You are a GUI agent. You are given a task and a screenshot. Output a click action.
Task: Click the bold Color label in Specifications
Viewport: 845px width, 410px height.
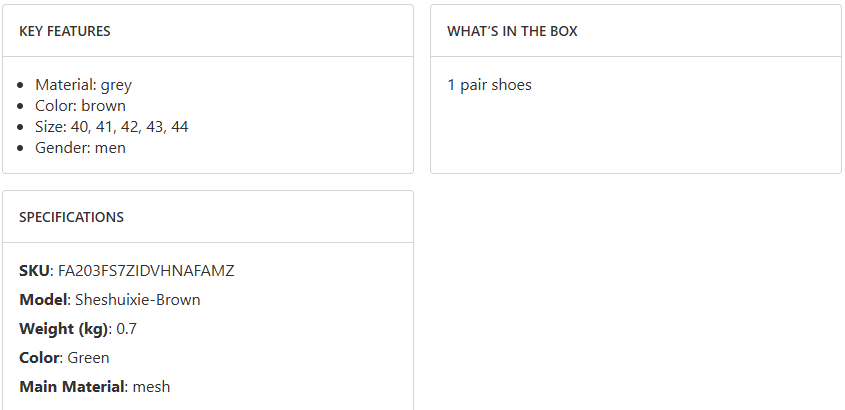pos(40,358)
